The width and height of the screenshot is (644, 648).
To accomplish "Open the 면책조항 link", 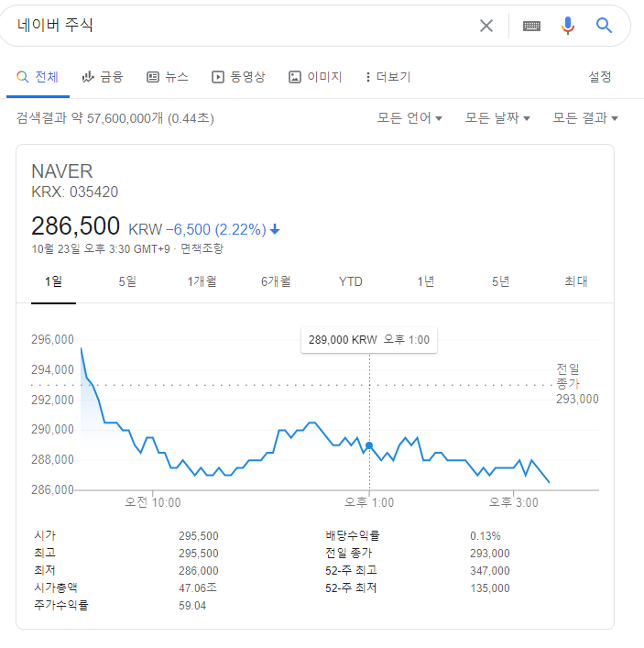I will (202, 248).
